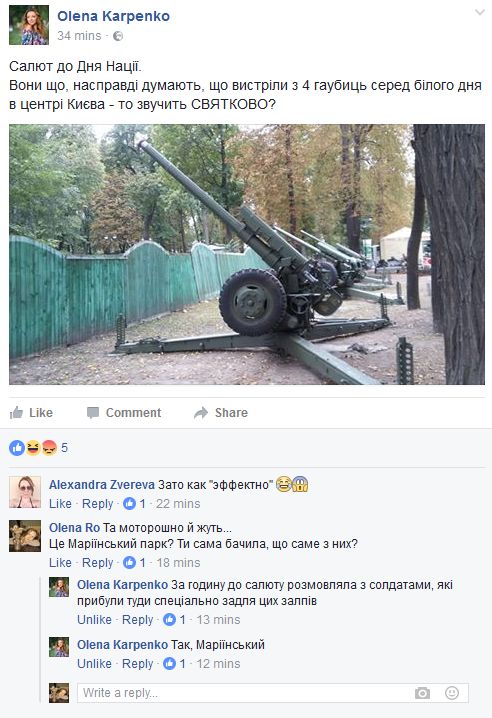Like Olena Ro's comment
Viewport: 492px width, 718px height.
pos(60,562)
